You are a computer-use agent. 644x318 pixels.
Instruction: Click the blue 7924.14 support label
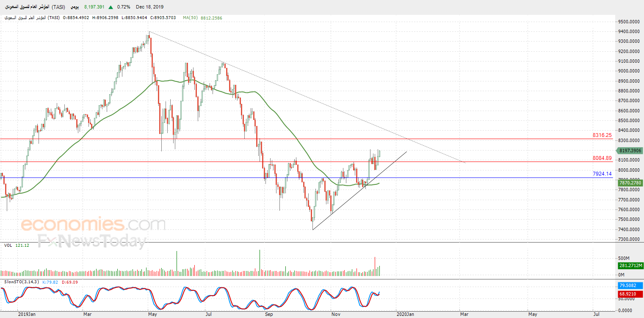[x=602, y=174]
